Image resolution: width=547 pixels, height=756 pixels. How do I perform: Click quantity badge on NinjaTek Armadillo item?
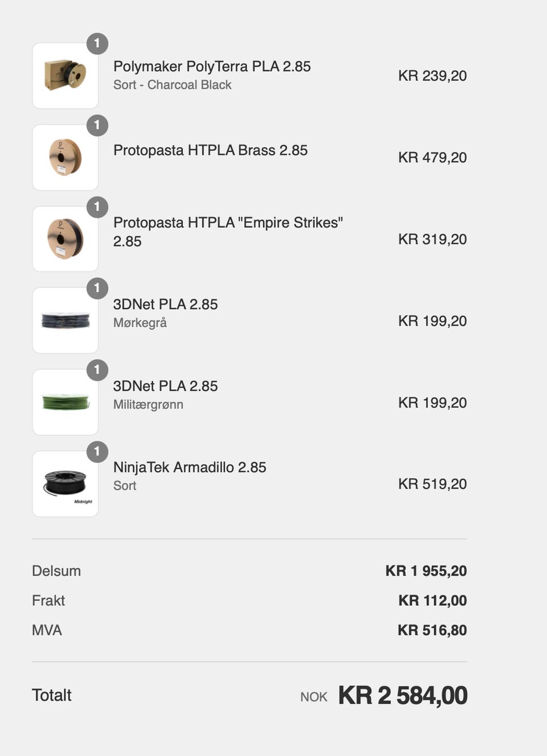point(97,452)
